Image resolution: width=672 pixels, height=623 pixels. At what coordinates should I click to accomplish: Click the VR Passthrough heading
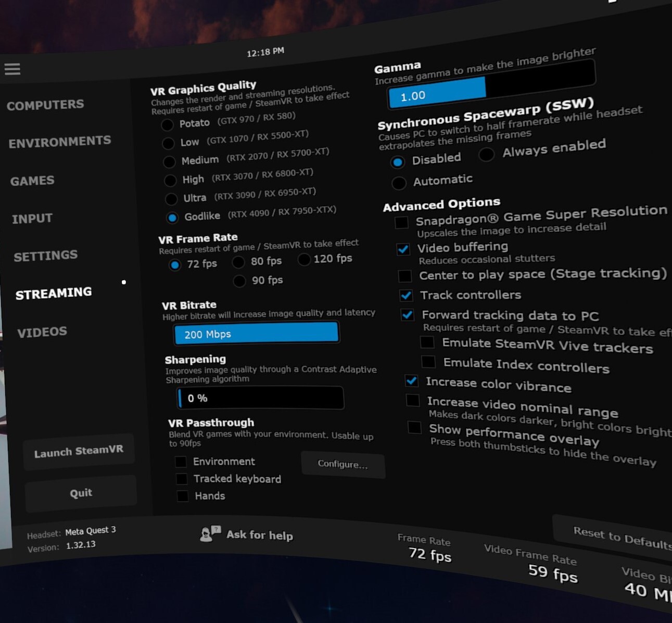211,422
